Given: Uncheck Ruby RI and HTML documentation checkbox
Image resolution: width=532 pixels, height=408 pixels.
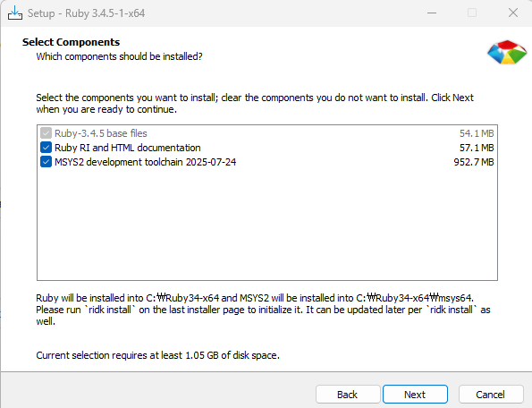Looking at the screenshot, I should click(46, 148).
